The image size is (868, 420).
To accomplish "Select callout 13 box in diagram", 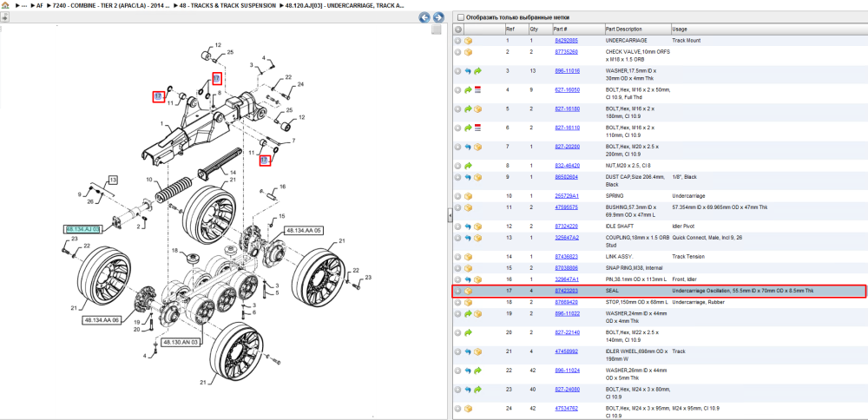I will click(x=113, y=180).
